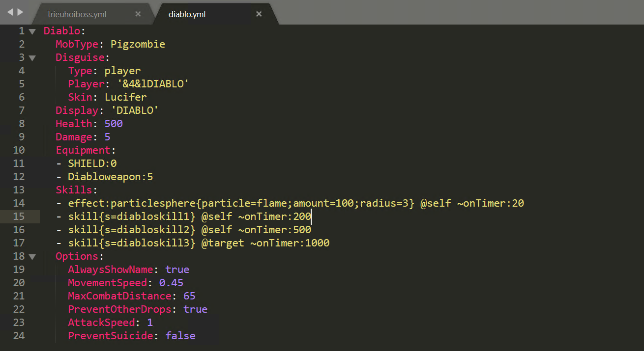The width and height of the screenshot is (644, 351).
Task: Click the Lucifer skin value
Action: coord(125,97)
